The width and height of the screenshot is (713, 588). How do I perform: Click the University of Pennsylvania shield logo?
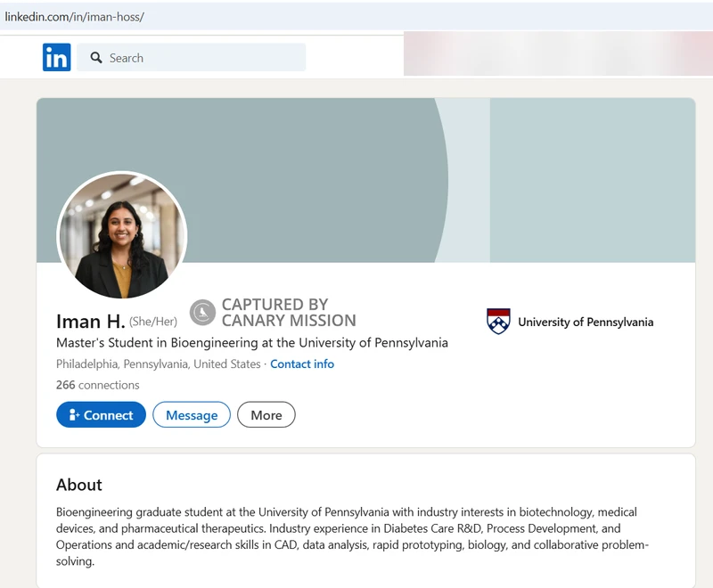498,322
